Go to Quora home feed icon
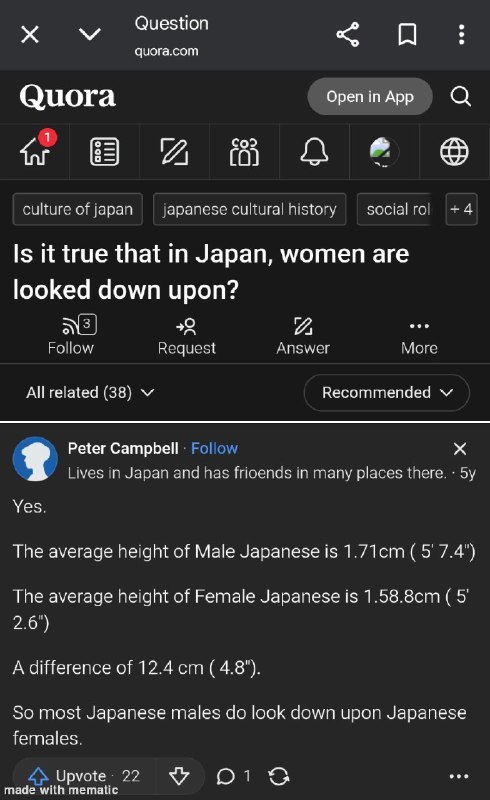Image resolution: width=490 pixels, height=800 pixels. coord(36,151)
